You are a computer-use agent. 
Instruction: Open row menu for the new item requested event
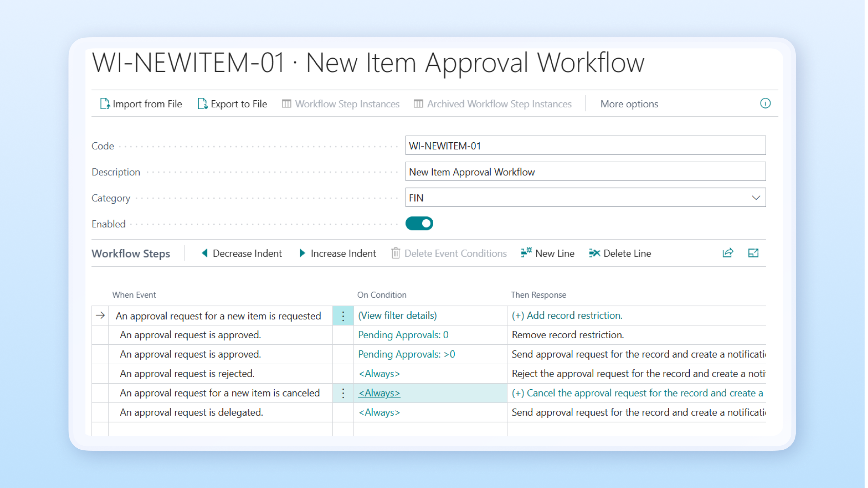[343, 316]
